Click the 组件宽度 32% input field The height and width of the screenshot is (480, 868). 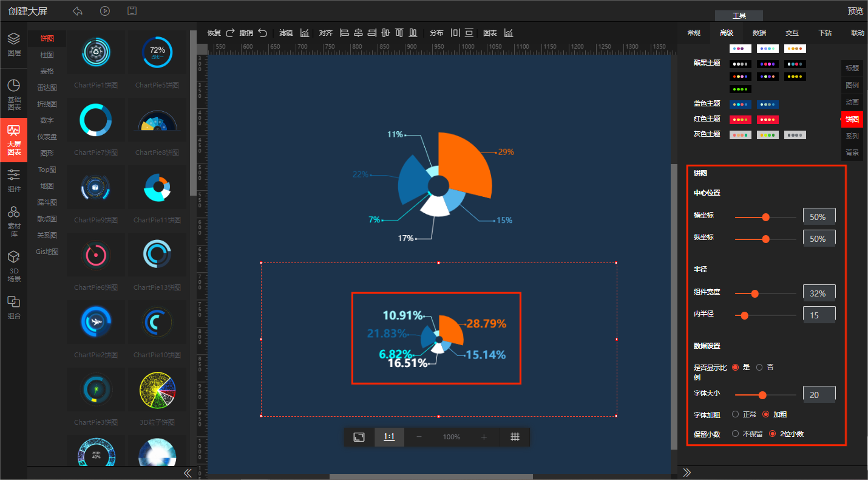click(x=819, y=293)
